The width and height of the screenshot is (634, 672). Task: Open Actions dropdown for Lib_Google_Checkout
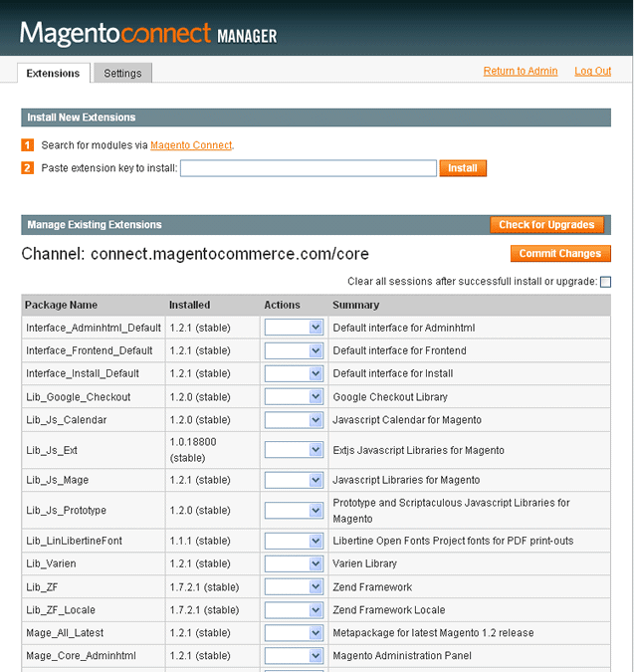pyautogui.click(x=294, y=397)
